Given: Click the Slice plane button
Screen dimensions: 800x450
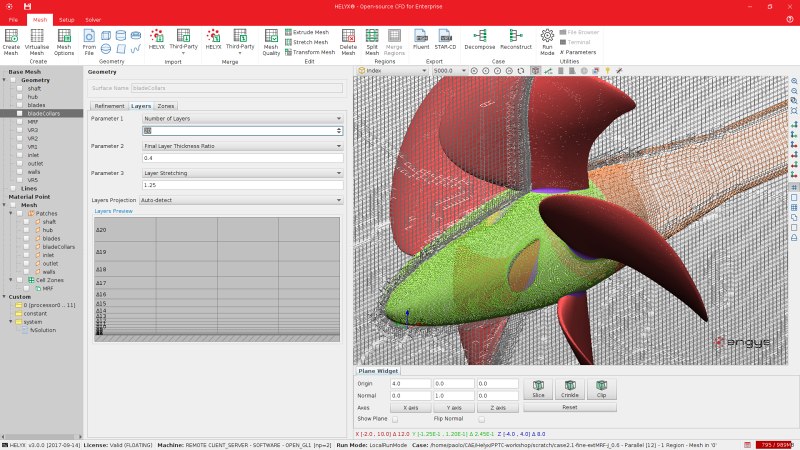Looking at the screenshot, I should point(538,387).
